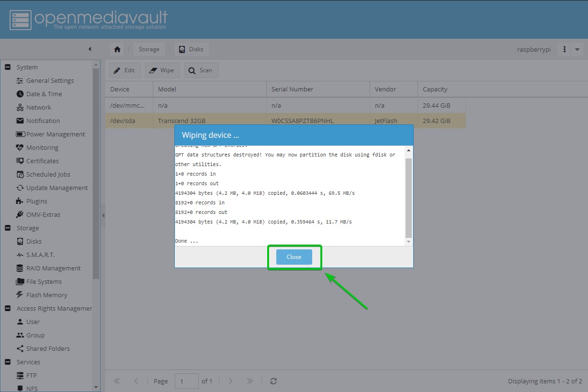This screenshot has width=588, height=392.
Task: Click the wipe log output scrollbar
Action: 408,198
